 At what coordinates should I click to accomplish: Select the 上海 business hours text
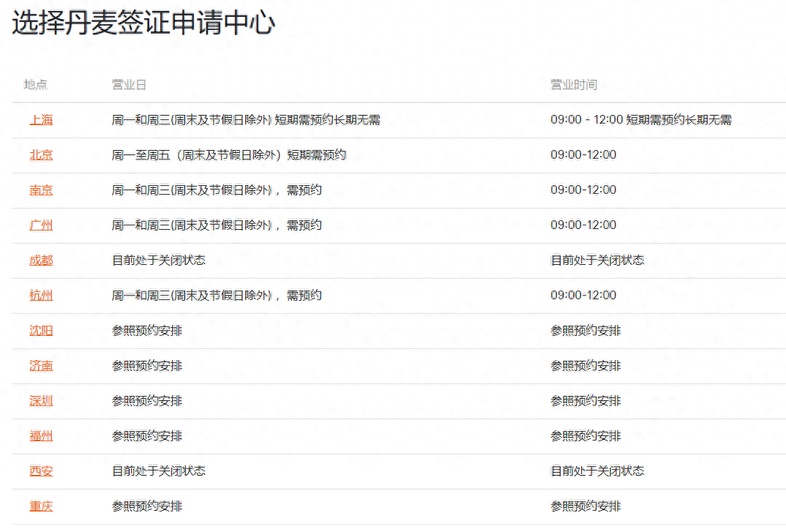tap(662, 119)
